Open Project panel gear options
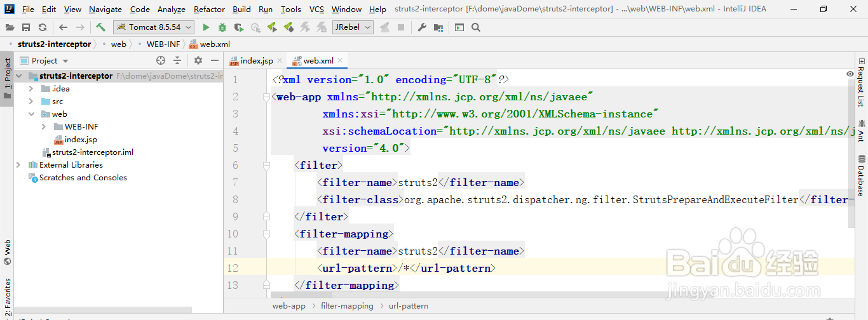This screenshot has height=320, width=868. tap(198, 60)
